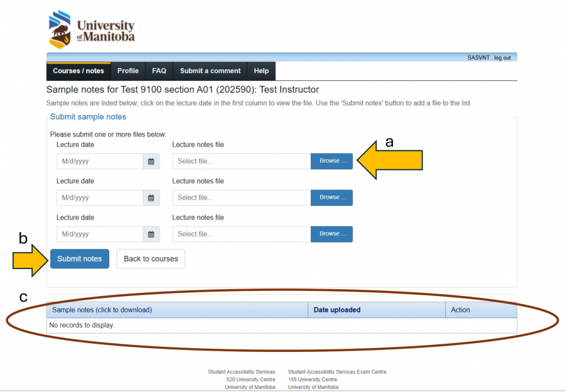The image size is (565, 392).
Task: Click the Date uploaded column header
Action: pyautogui.click(x=338, y=310)
